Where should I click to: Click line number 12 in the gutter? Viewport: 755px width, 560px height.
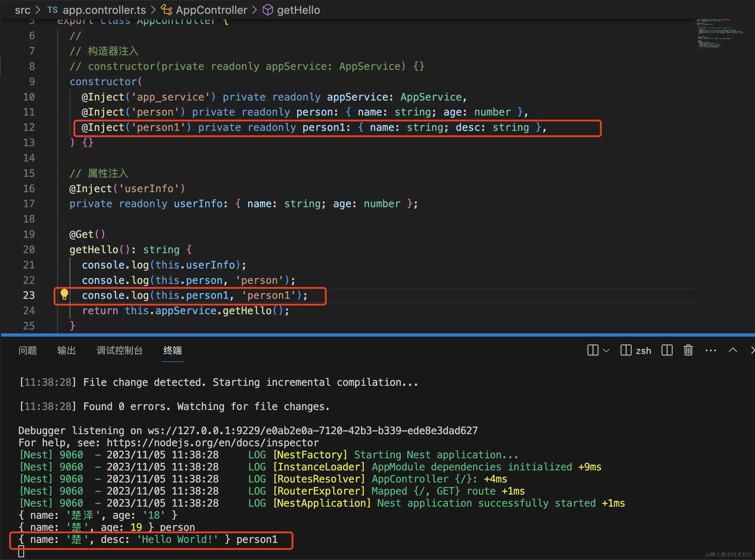coord(29,127)
